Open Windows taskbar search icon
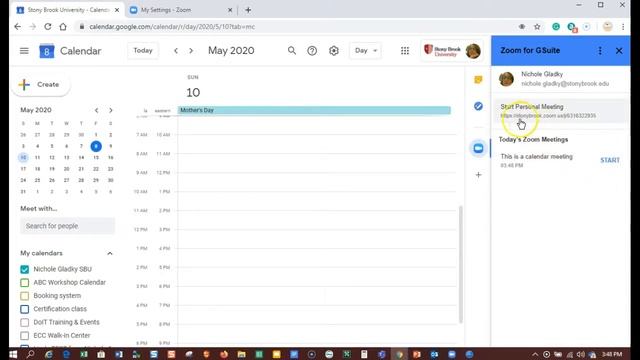Image resolution: width=640 pixels, height=360 pixels. (x=31, y=354)
